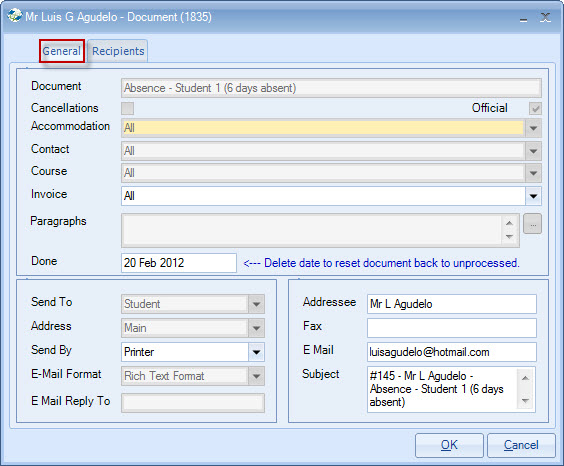Image resolution: width=564 pixels, height=466 pixels.
Task: Expand the E-Mail Format dropdown
Action: 256,376
